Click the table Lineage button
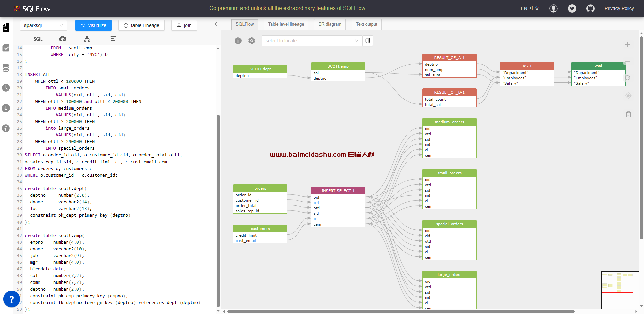This screenshot has width=644, height=314. point(142,25)
